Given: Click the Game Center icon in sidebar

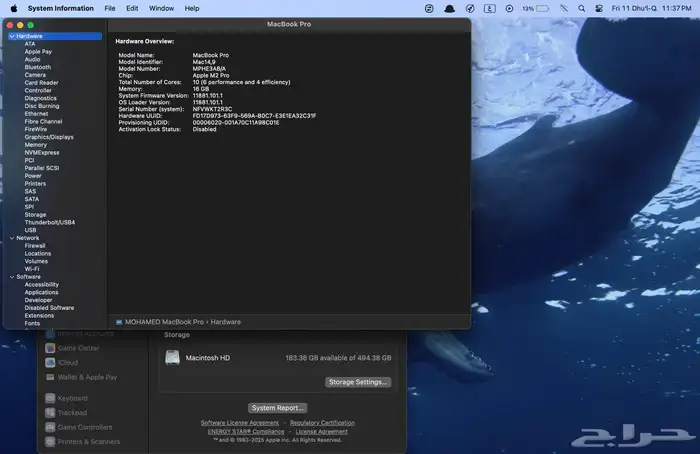Looking at the screenshot, I should point(49,348).
